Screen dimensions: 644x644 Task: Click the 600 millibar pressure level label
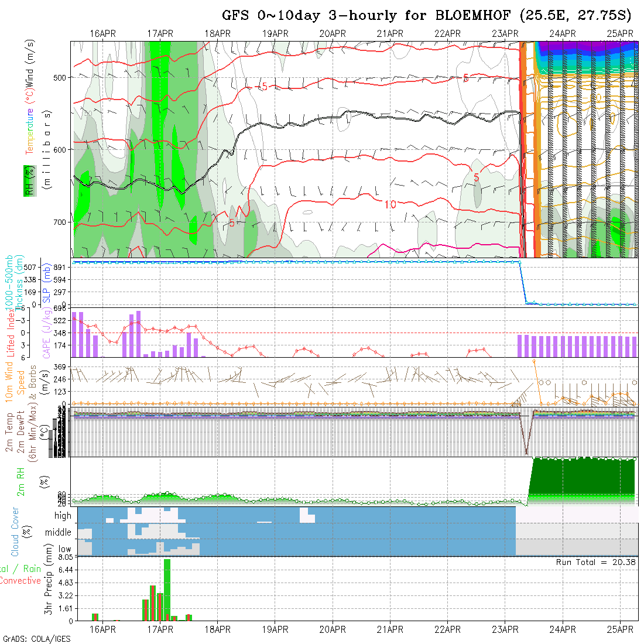[60, 150]
